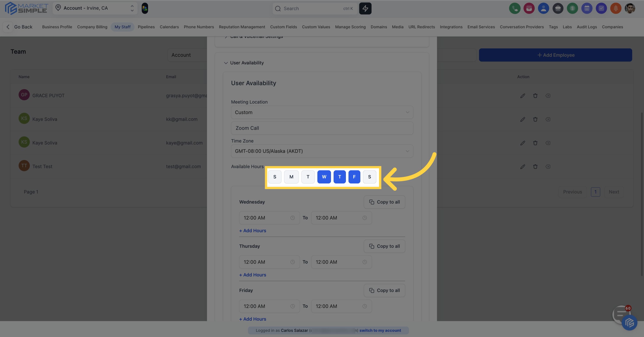The image size is (644, 337).
Task: Toggle Sunday availability on
Action: tap(275, 177)
